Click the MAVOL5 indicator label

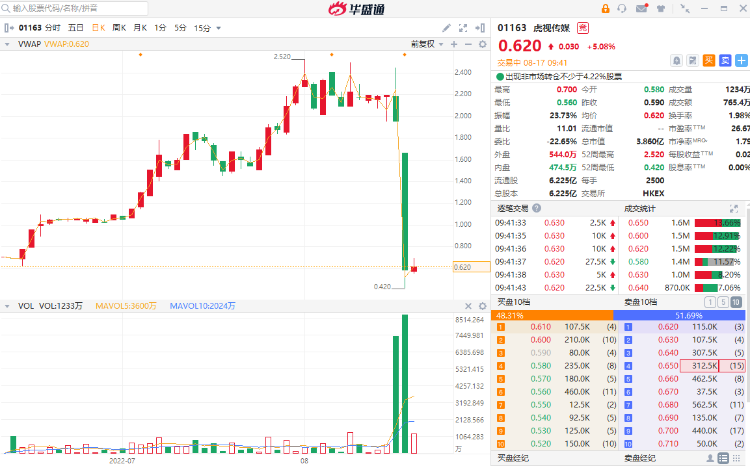tap(126, 306)
